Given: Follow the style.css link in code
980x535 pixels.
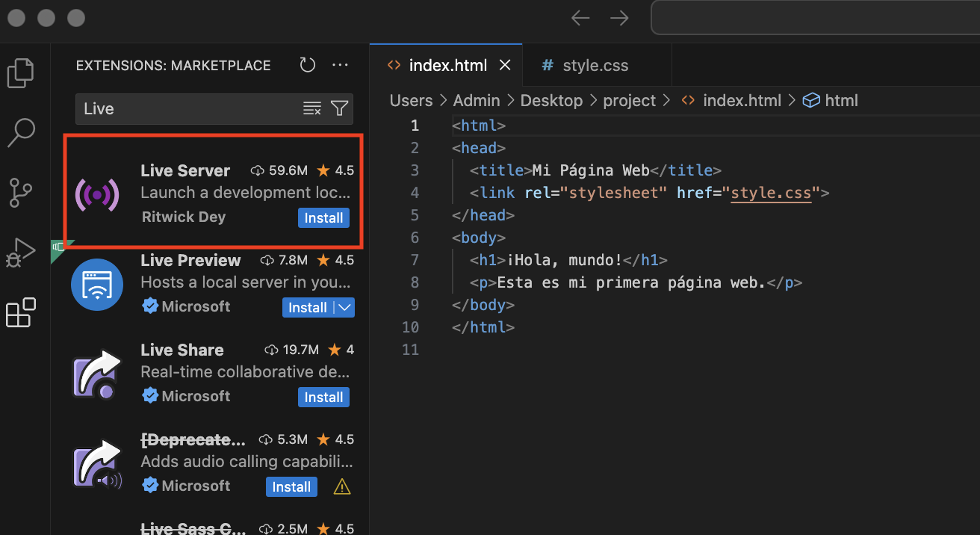Looking at the screenshot, I should click(771, 193).
